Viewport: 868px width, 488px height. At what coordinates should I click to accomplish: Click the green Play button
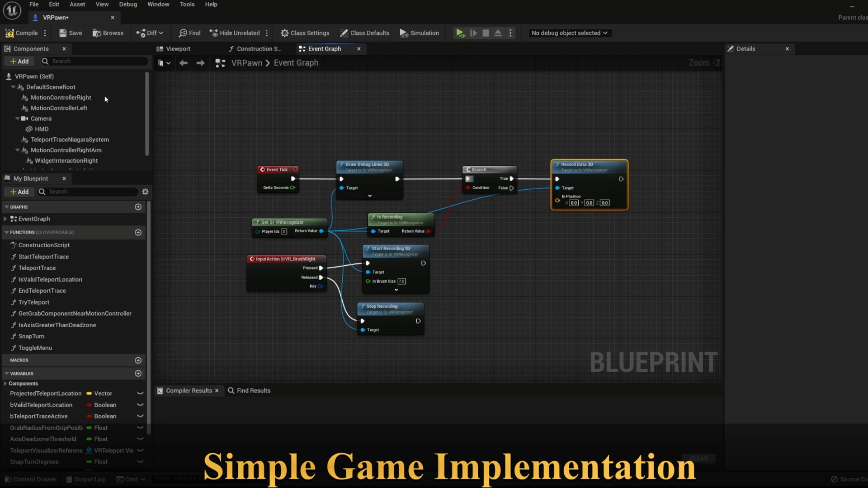[460, 33]
